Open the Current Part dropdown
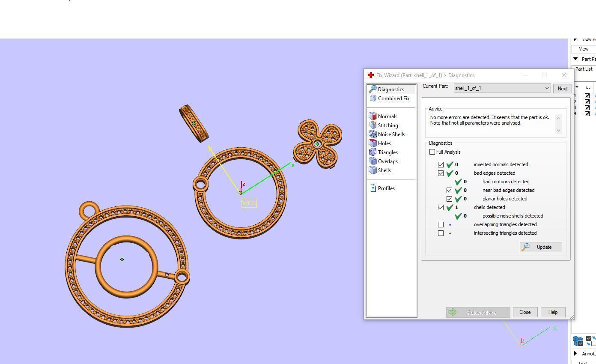The height and width of the screenshot is (364, 596). (502, 88)
